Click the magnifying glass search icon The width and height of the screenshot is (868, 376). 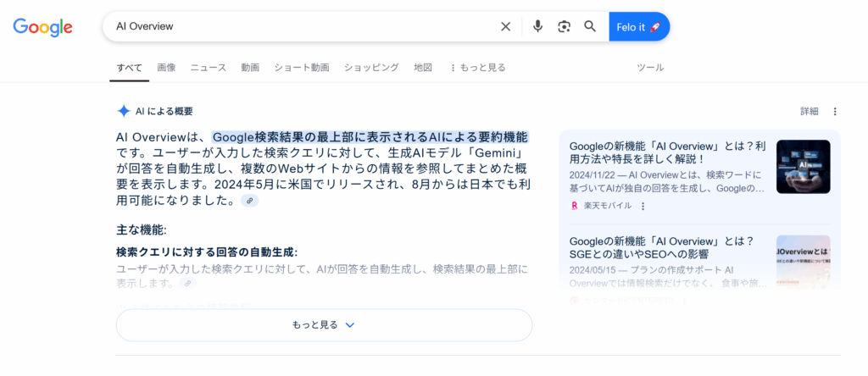590,26
